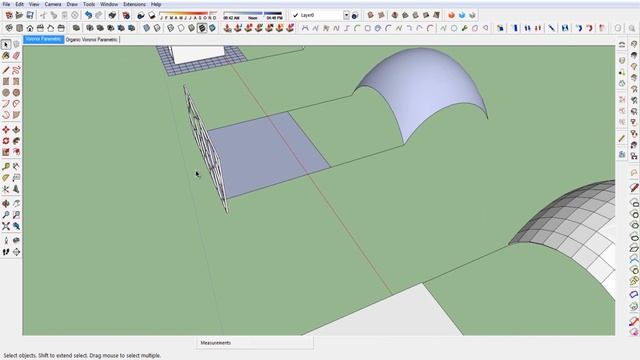Select the Section Plane tool
The height and width of the screenshot is (360, 640).
(16, 252)
